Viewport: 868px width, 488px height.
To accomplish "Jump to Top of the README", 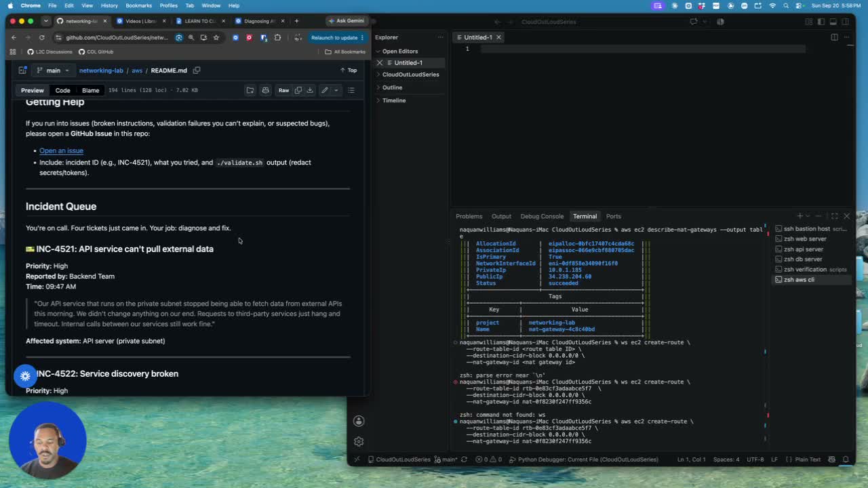I will [348, 70].
